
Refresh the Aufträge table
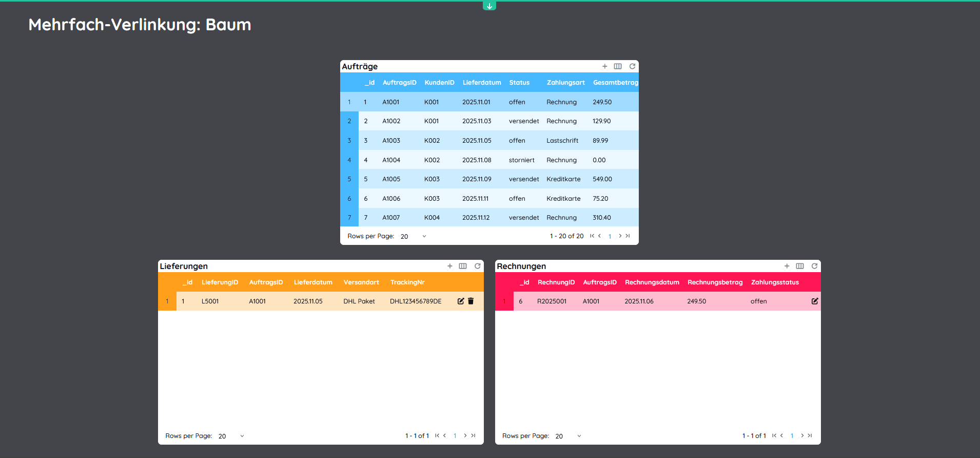[x=632, y=66]
